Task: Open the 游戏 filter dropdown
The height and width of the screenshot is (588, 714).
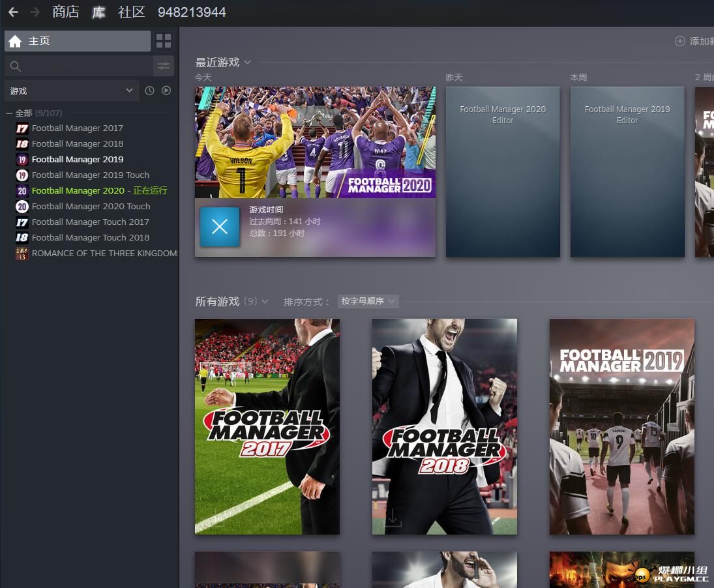Action: [x=72, y=91]
